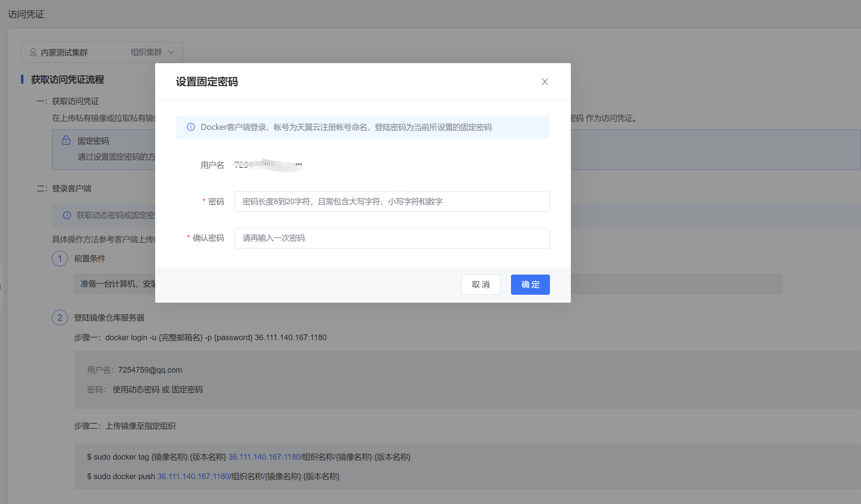Click the Docker客户端登录 notice text

click(346, 127)
